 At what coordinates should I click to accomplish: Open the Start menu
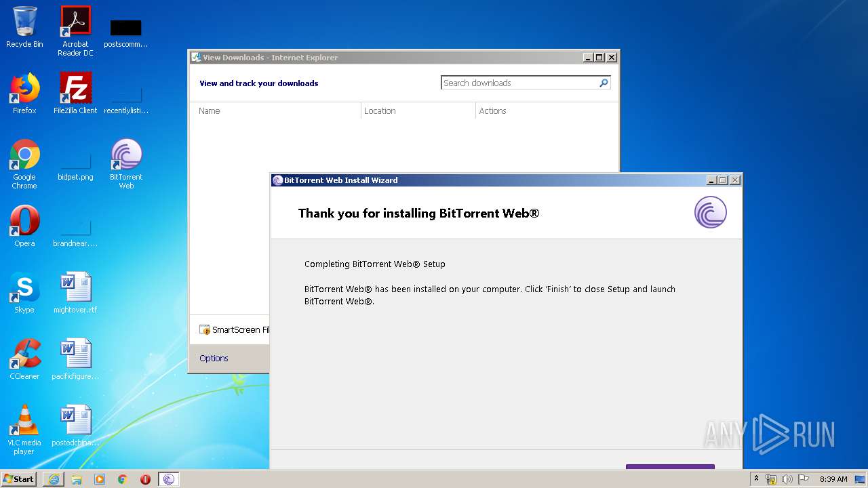pyautogui.click(x=19, y=479)
